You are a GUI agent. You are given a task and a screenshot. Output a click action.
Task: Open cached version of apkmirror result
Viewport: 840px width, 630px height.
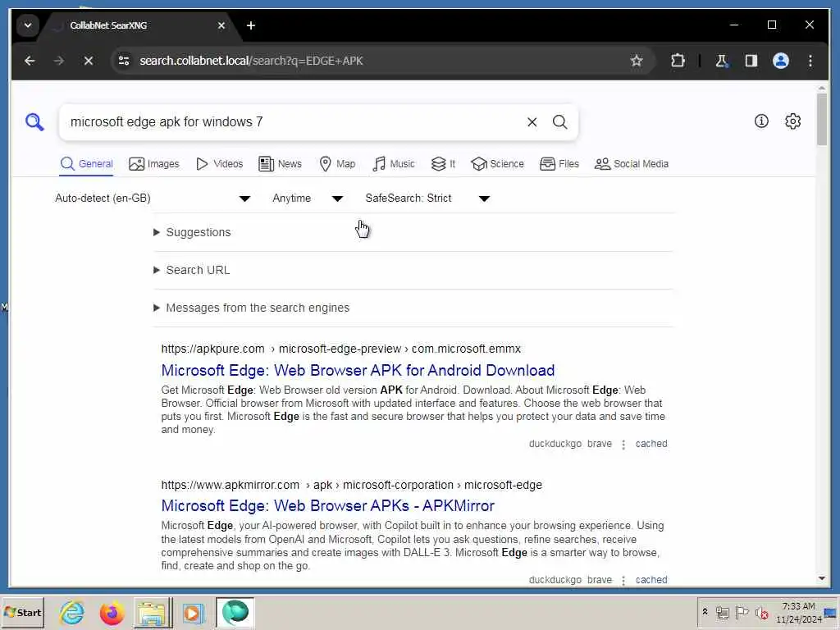651,580
